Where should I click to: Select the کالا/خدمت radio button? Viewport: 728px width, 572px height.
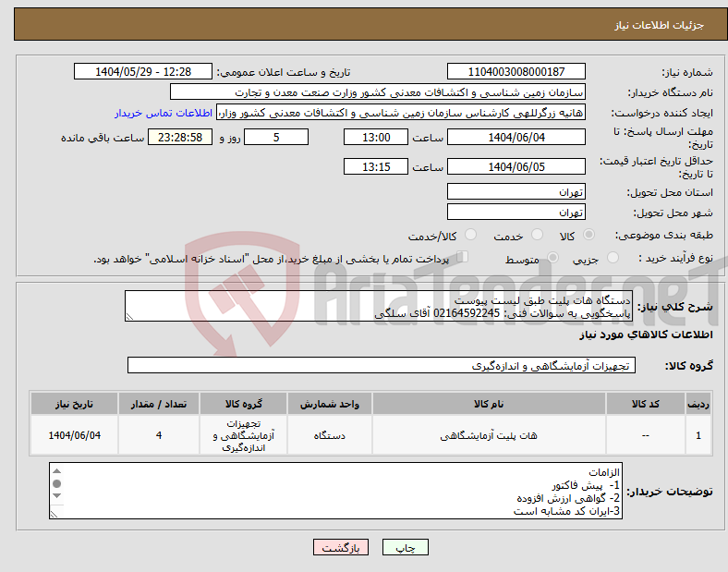tap(470, 235)
